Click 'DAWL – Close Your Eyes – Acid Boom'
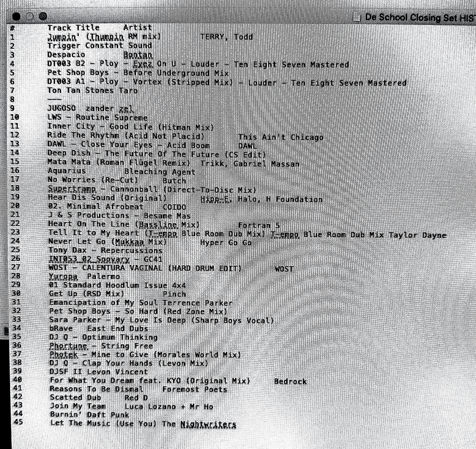The image size is (476, 449). [x=129, y=145]
